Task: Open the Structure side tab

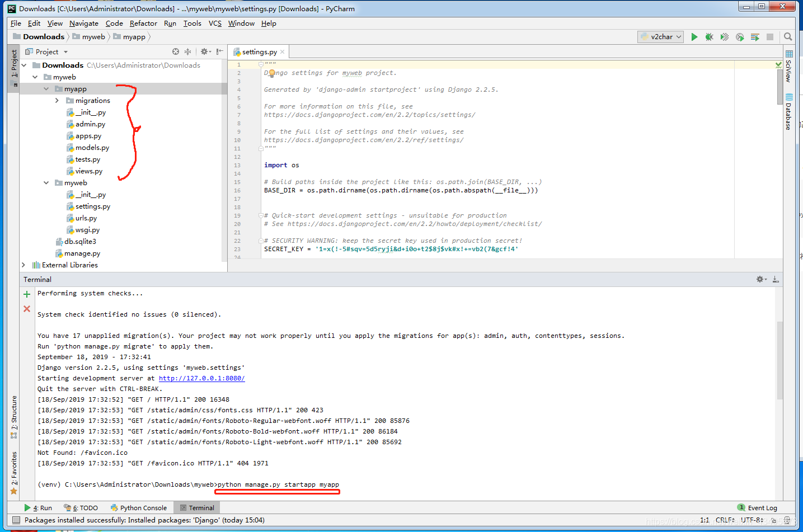Action: pos(14,417)
